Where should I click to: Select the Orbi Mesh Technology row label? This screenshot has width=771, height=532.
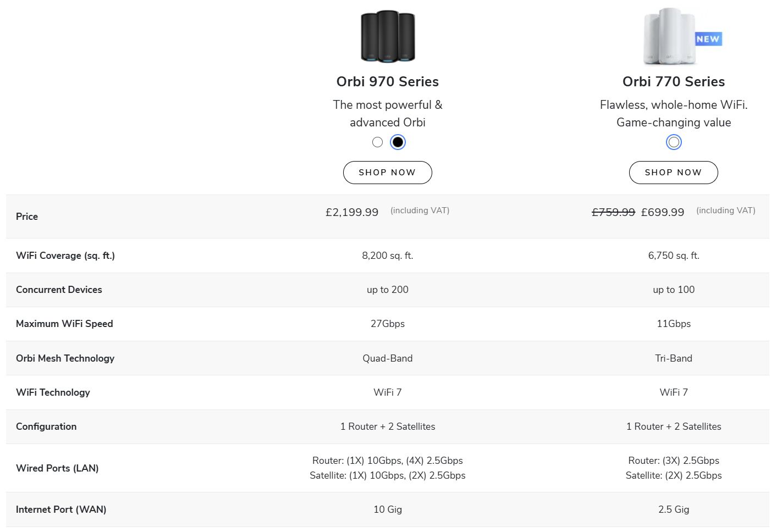coord(65,358)
